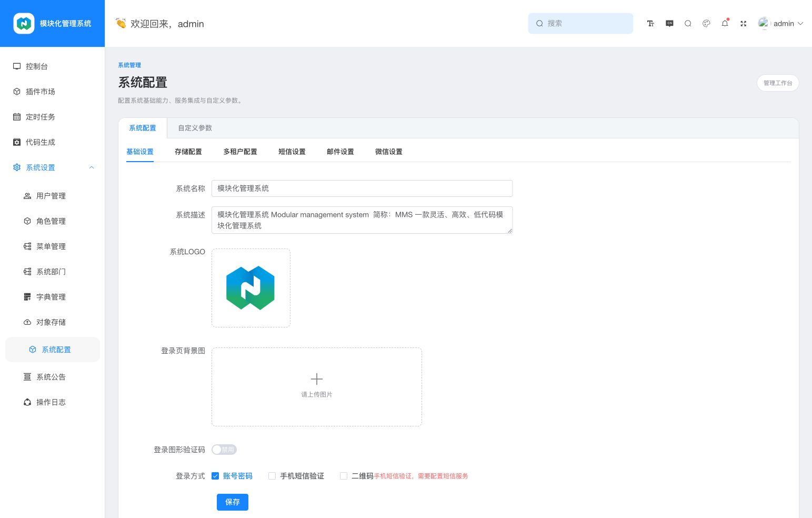The height and width of the screenshot is (518, 812).
Task: Click the font size icon in header
Action: 650,24
